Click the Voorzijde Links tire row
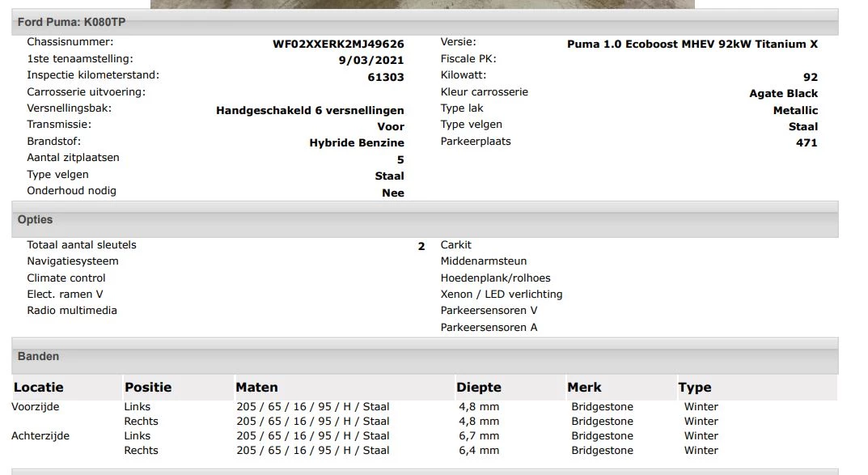The width and height of the screenshot is (868, 475). [x=138, y=406]
